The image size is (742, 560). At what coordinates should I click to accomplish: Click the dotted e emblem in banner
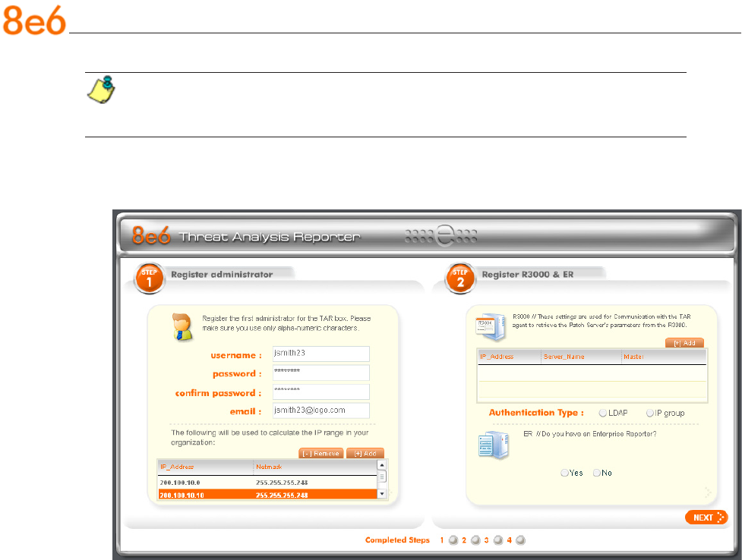440,235
